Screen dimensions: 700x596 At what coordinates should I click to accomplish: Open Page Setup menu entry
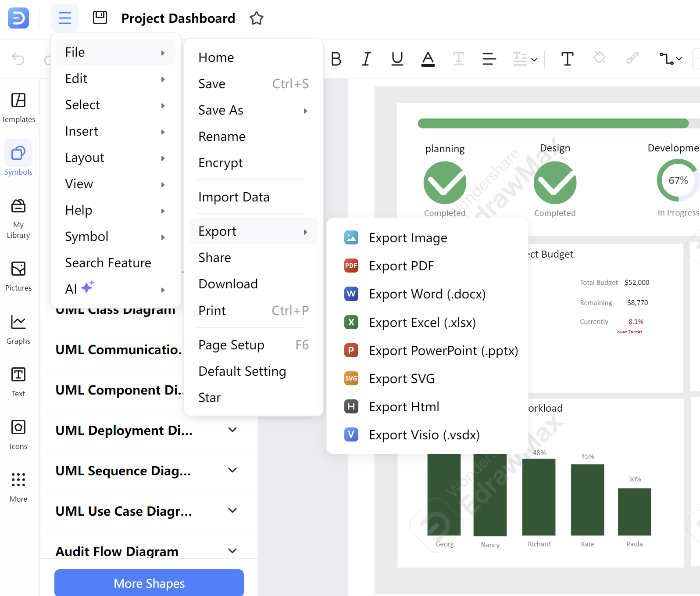pyautogui.click(x=254, y=345)
